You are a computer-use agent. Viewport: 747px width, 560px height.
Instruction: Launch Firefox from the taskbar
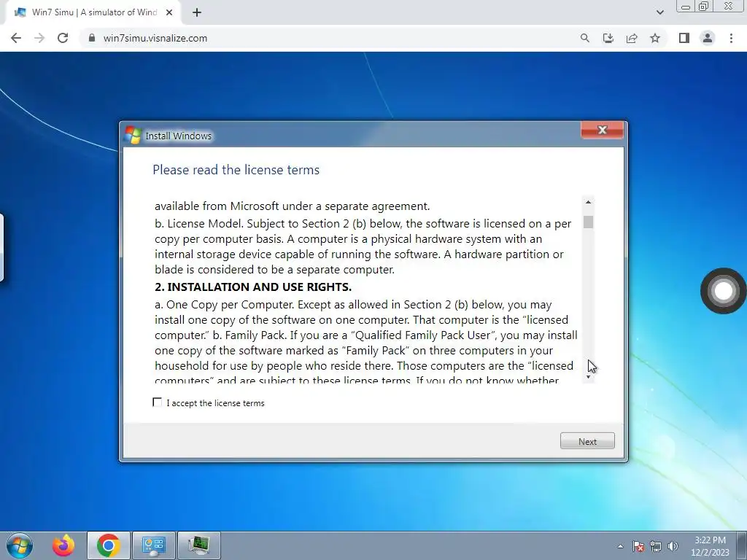(64, 545)
